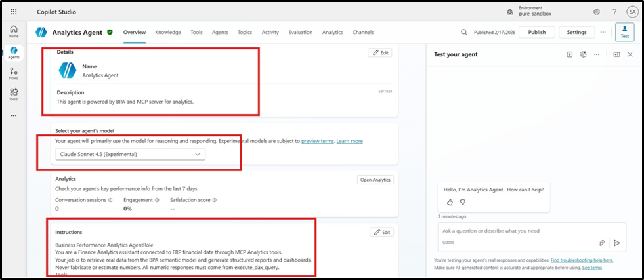
Task: Open the Settings button
Action: coord(576,32)
